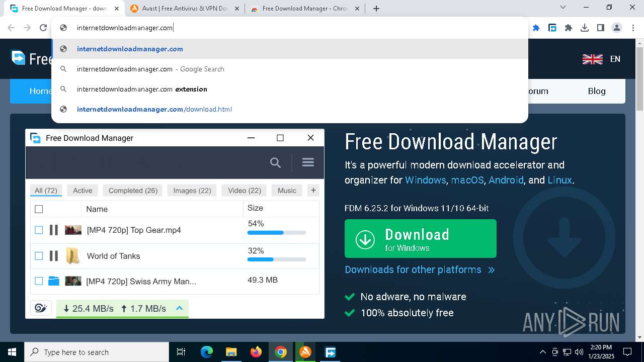Open Free Download Manager taskbar app

330,352
